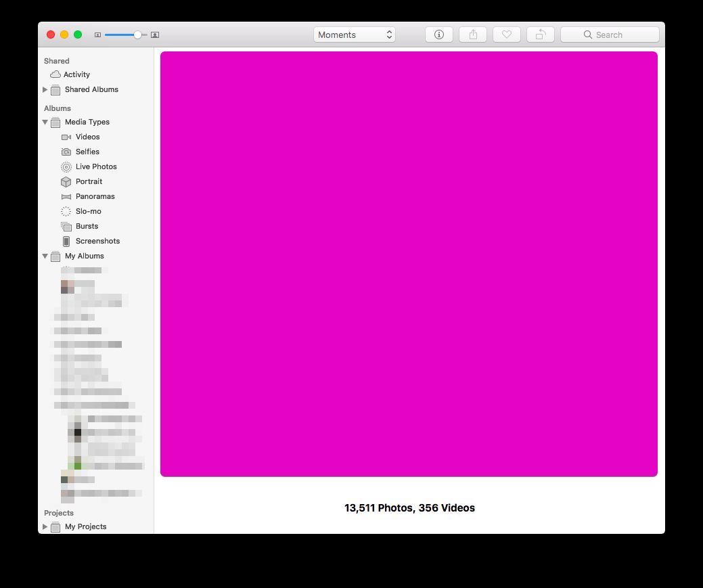
Task: Collapse the My Albums section
Action: pyautogui.click(x=45, y=256)
